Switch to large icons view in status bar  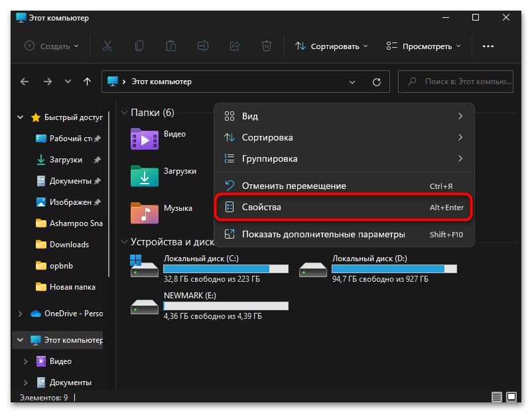[x=511, y=396]
